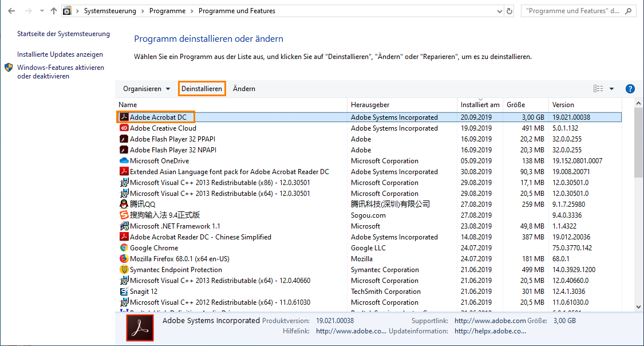
Task: Click the icon of Visual C++ 2013 x86 12.0.30501
Action: [x=124, y=182]
